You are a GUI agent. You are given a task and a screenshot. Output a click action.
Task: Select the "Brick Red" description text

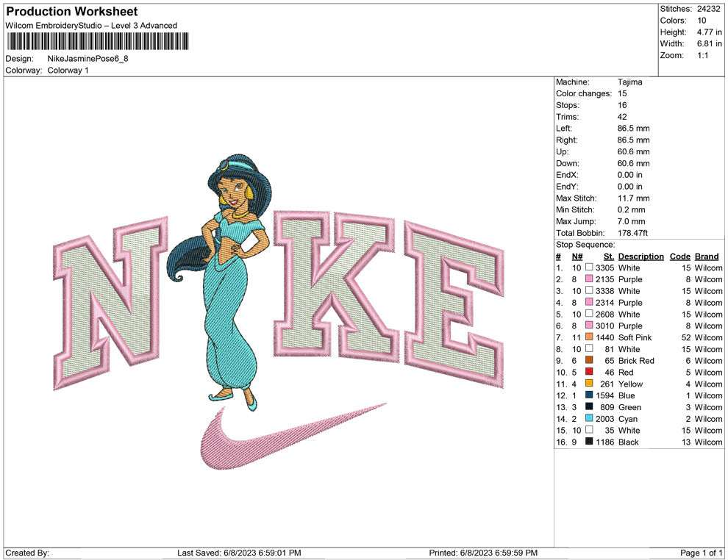coord(636,361)
